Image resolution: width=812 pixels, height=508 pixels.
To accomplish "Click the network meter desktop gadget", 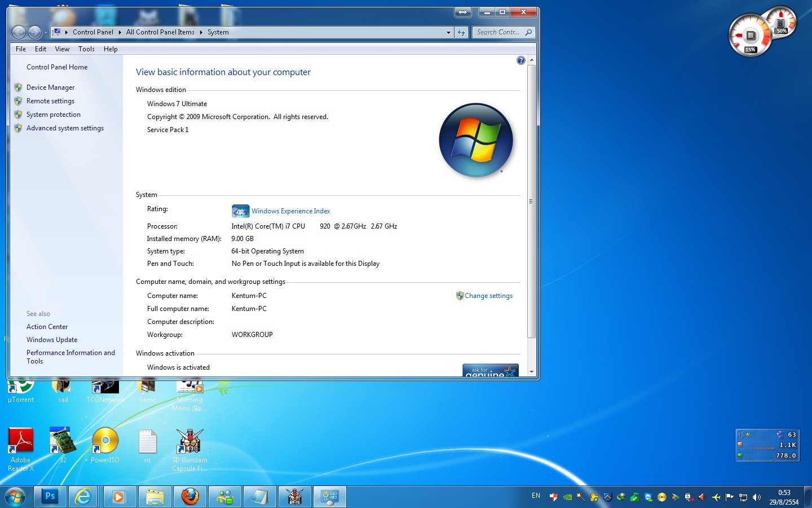I will click(x=767, y=445).
